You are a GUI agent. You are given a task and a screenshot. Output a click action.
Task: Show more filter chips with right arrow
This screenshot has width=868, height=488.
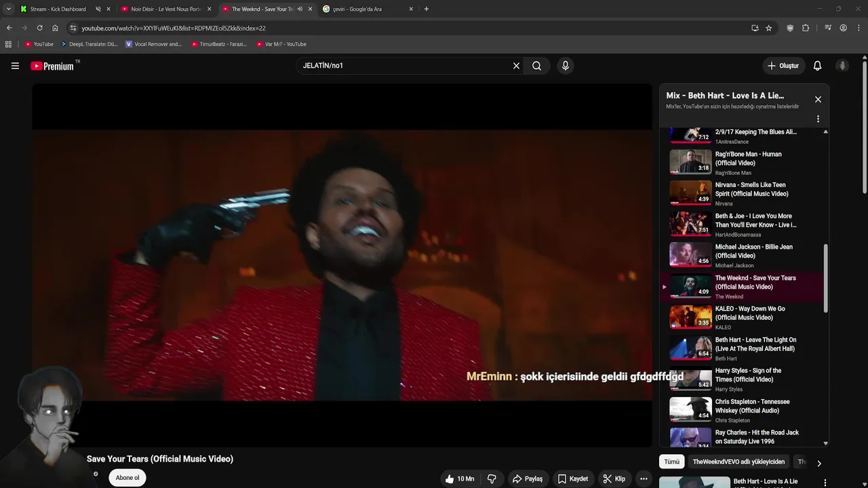tap(818, 464)
